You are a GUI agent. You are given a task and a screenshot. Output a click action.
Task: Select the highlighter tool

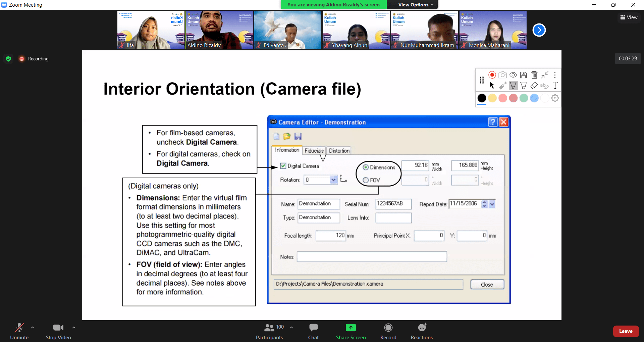coord(524,86)
